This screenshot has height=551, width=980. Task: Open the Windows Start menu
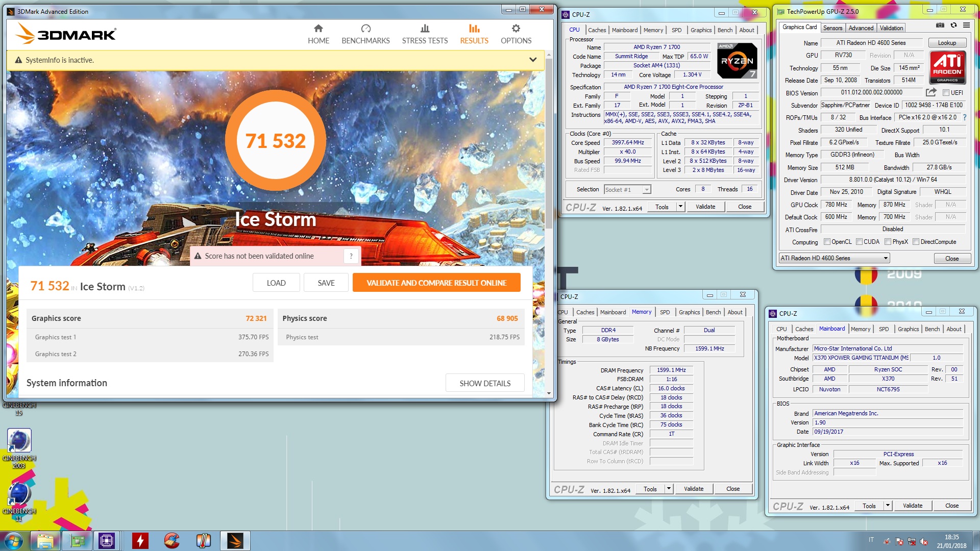point(13,541)
